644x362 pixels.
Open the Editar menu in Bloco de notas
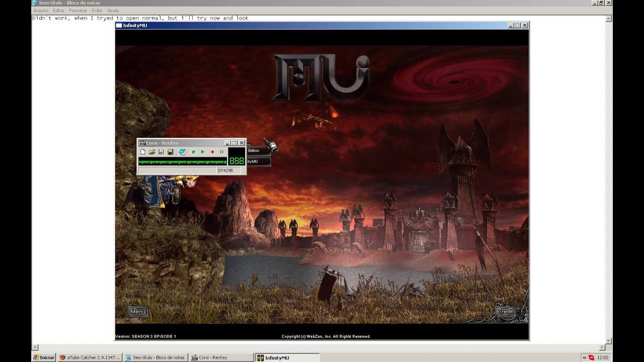coord(59,10)
